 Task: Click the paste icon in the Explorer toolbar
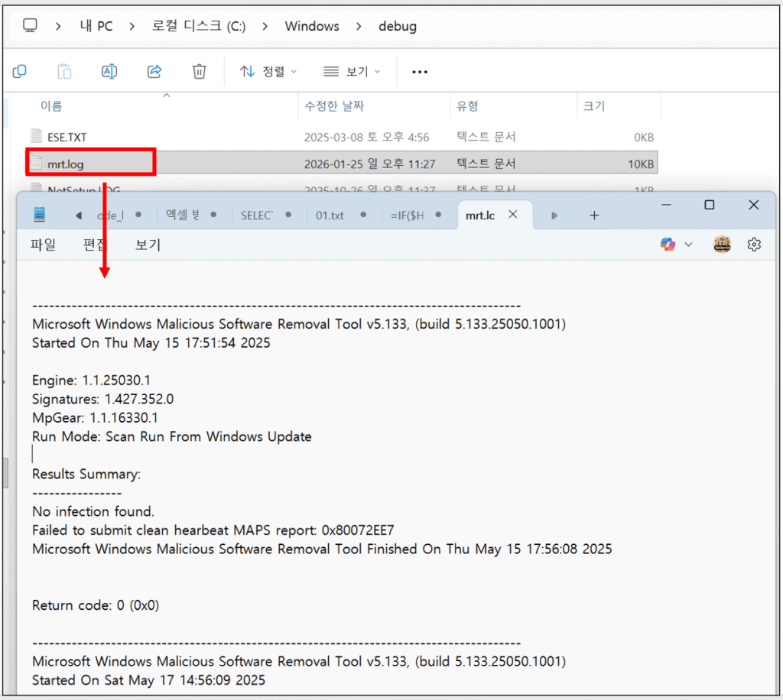pos(64,71)
